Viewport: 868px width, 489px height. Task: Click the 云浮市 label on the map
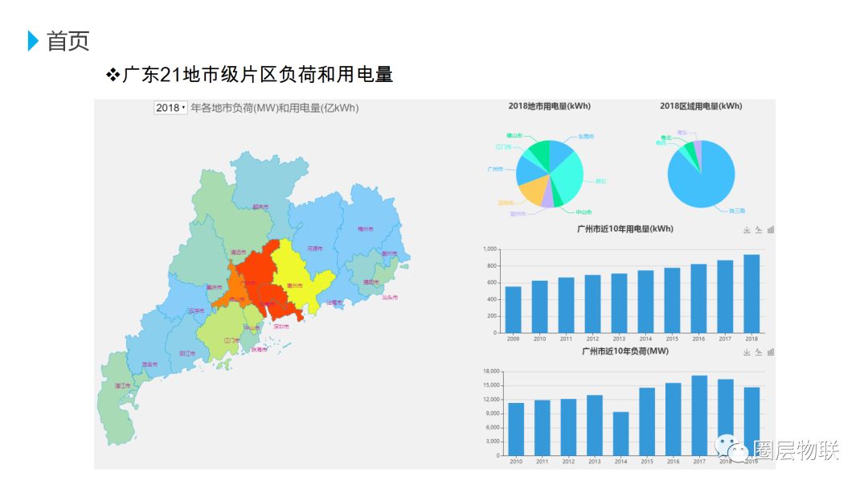(x=196, y=310)
